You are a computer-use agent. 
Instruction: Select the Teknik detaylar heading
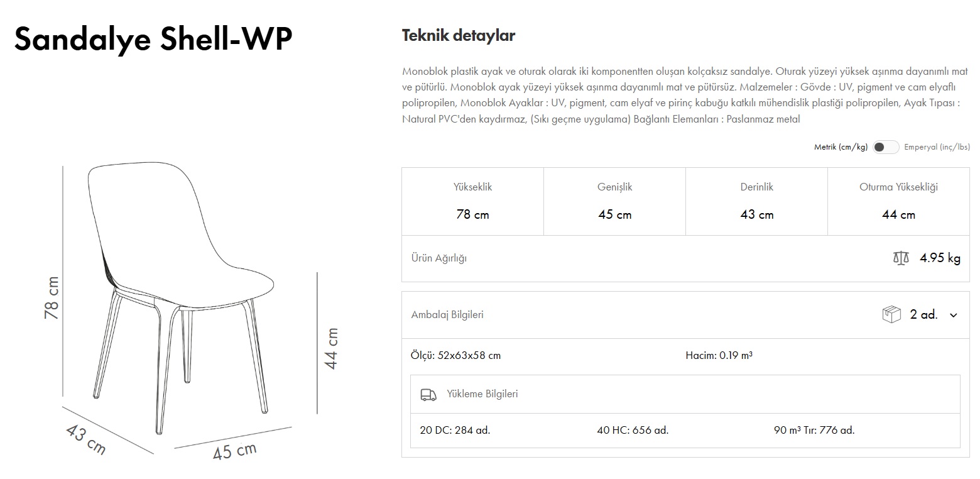tap(458, 35)
